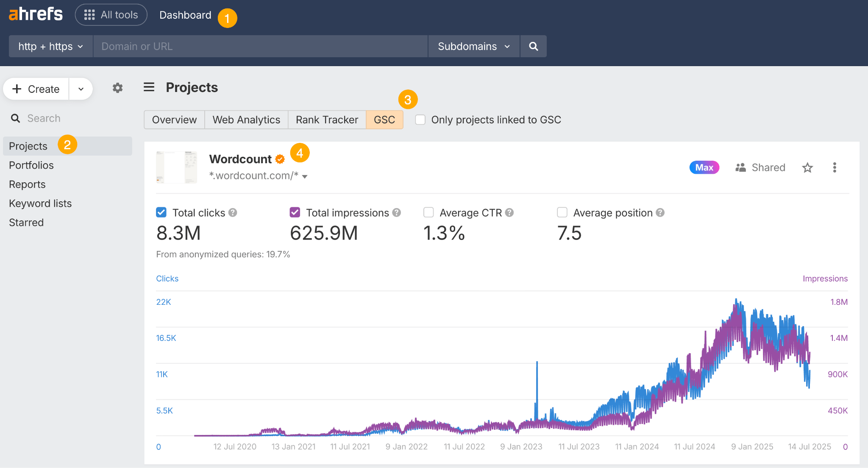Enable the Average CTR checkbox
Screen dimensions: 868x468
tap(428, 212)
